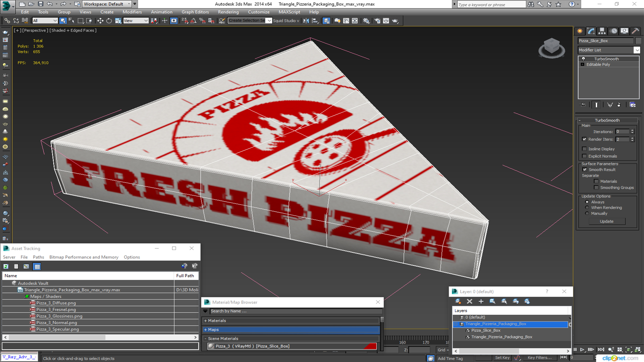Screen dimensions: 644x362
Task: Open the Workspace Default dropdown
Action: [107, 4]
